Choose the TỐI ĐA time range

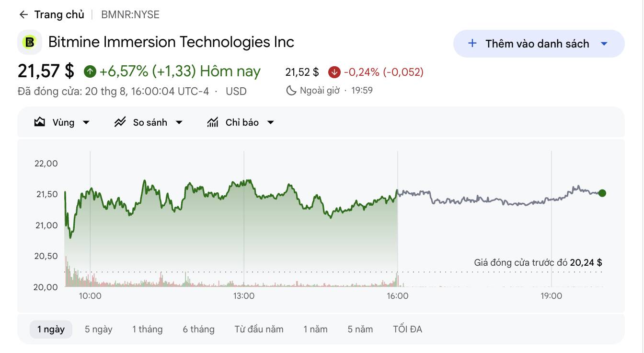pyautogui.click(x=407, y=329)
